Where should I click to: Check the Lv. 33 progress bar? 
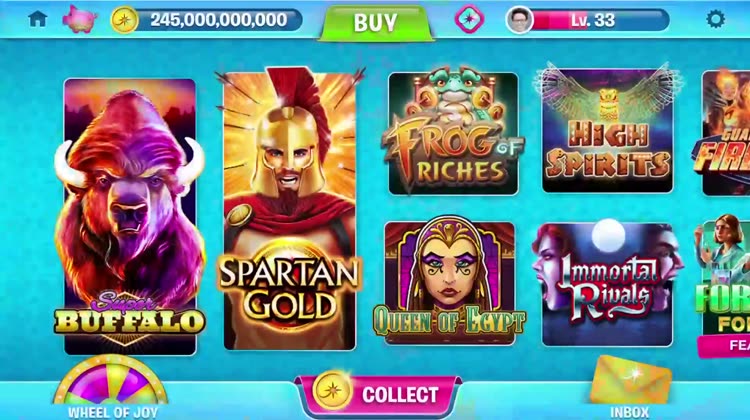click(x=600, y=20)
